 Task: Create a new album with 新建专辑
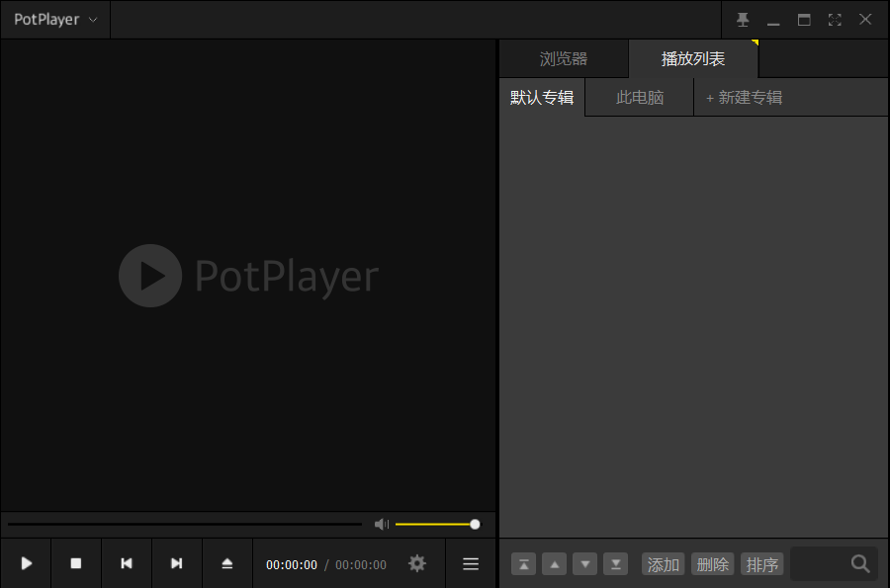tap(743, 97)
